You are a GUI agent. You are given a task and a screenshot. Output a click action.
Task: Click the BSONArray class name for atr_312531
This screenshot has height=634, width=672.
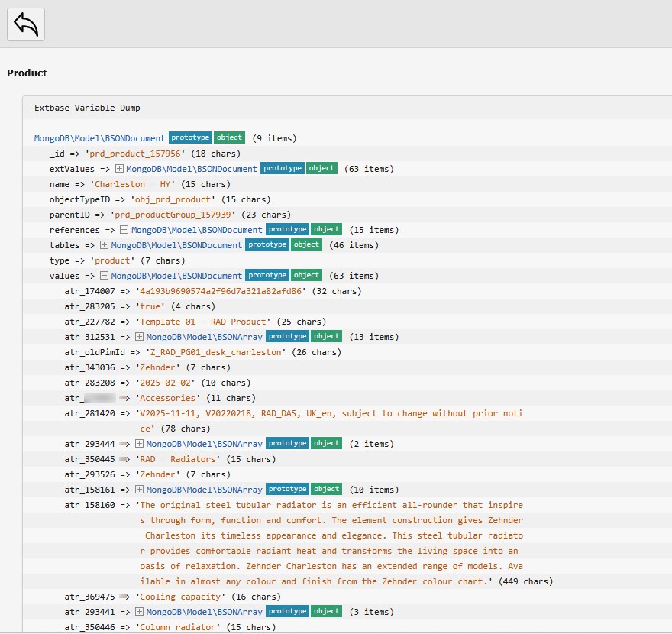coord(204,337)
